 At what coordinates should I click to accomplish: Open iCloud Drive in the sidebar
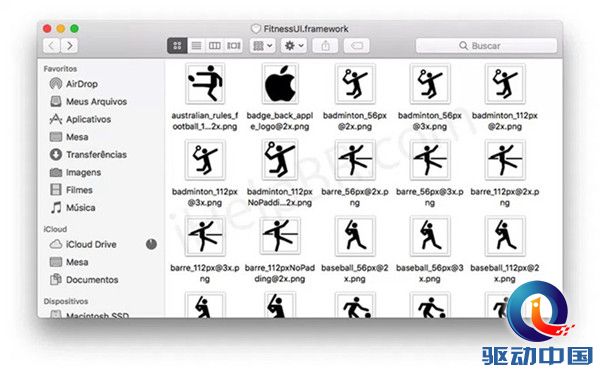coord(83,244)
